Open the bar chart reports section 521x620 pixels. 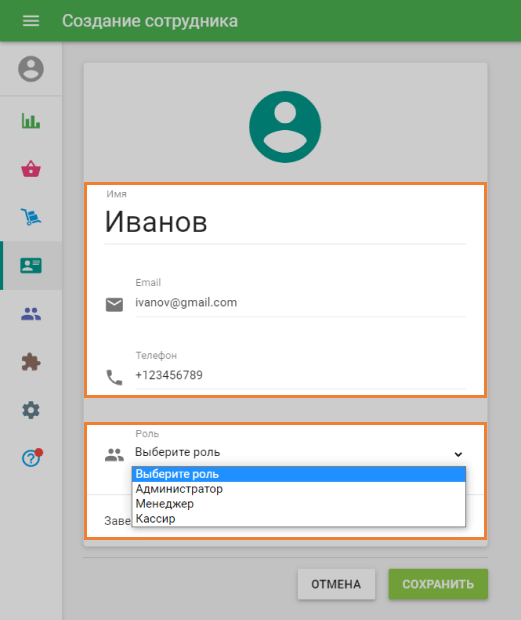tap(31, 121)
